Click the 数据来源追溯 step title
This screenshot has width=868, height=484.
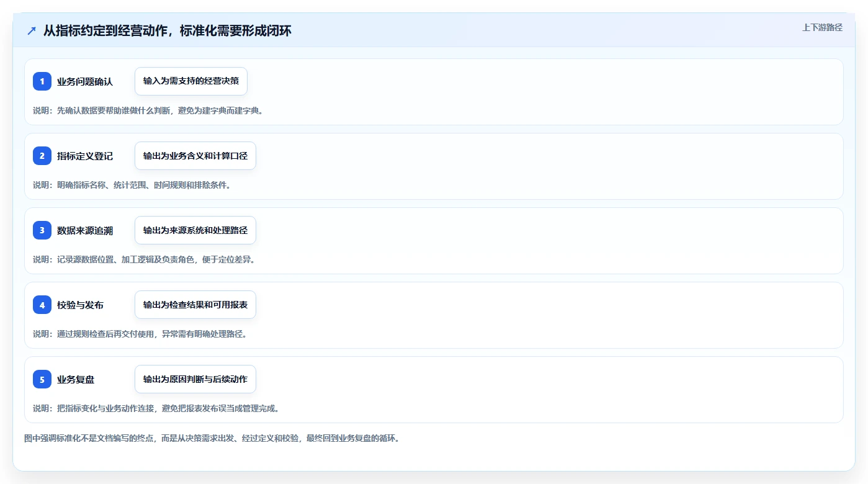(x=85, y=230)
